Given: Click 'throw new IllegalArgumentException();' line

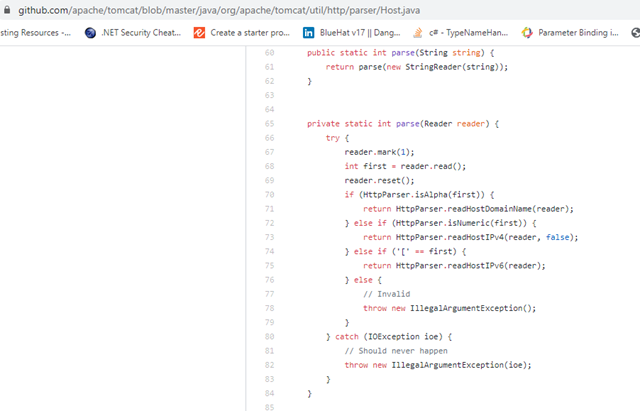Looking at the screenshot, I should tap(449, 308).
